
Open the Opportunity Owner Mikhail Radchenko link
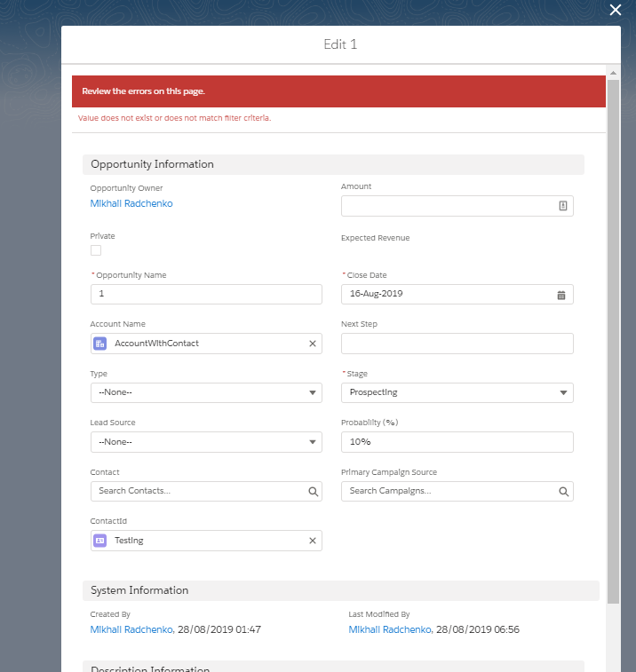(x=131, y=203)
